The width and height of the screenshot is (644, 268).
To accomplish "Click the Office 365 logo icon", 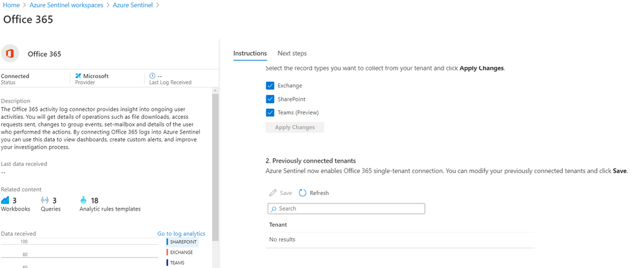I will (x=10, y=54).
